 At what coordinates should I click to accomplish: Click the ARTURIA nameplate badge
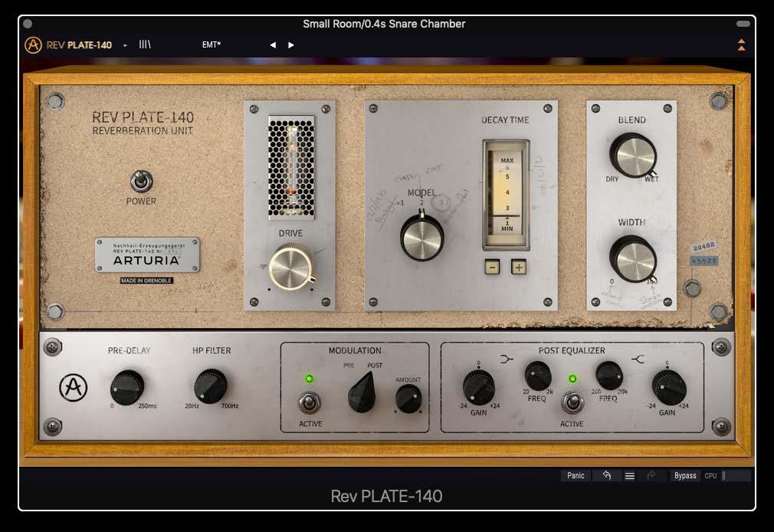[x=148, y=255]
